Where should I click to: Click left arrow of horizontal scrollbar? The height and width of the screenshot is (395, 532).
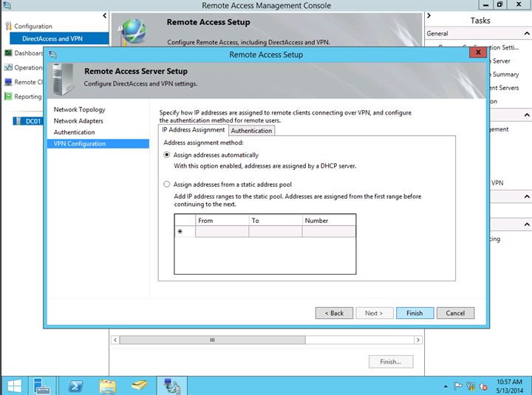point(115,340)
